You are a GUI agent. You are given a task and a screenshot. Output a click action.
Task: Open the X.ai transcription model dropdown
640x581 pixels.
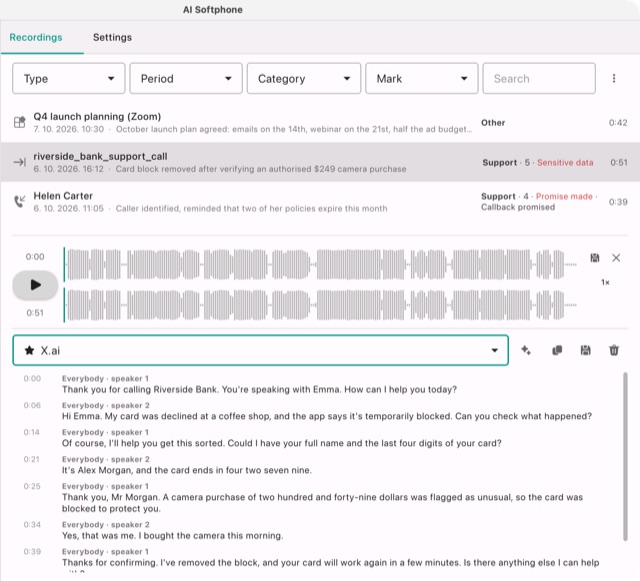tap(260, 350)
